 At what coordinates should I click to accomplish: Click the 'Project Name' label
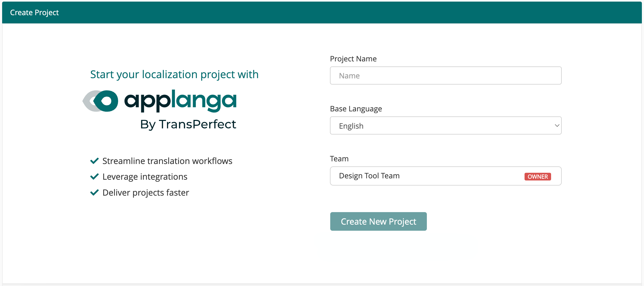tap(353, 59)
